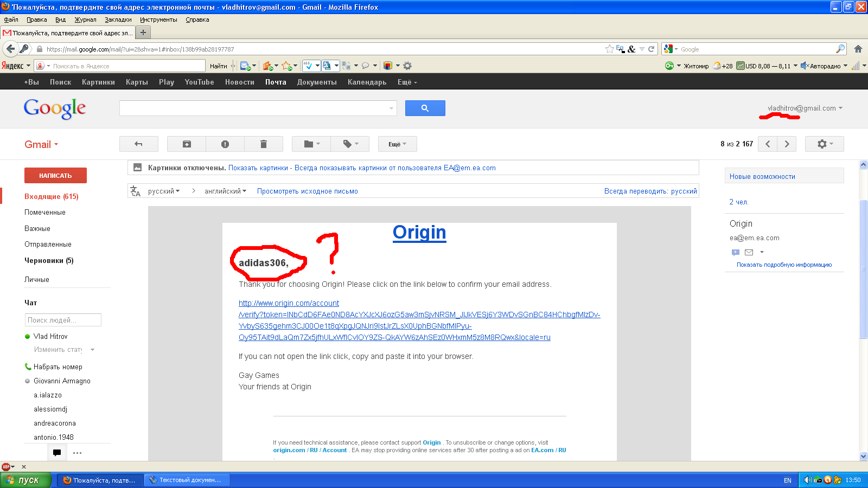The width and height of the screenshot is (868, 488).
Task: Click the Yandex bar chat bubble icon
Action: [366, 66]
